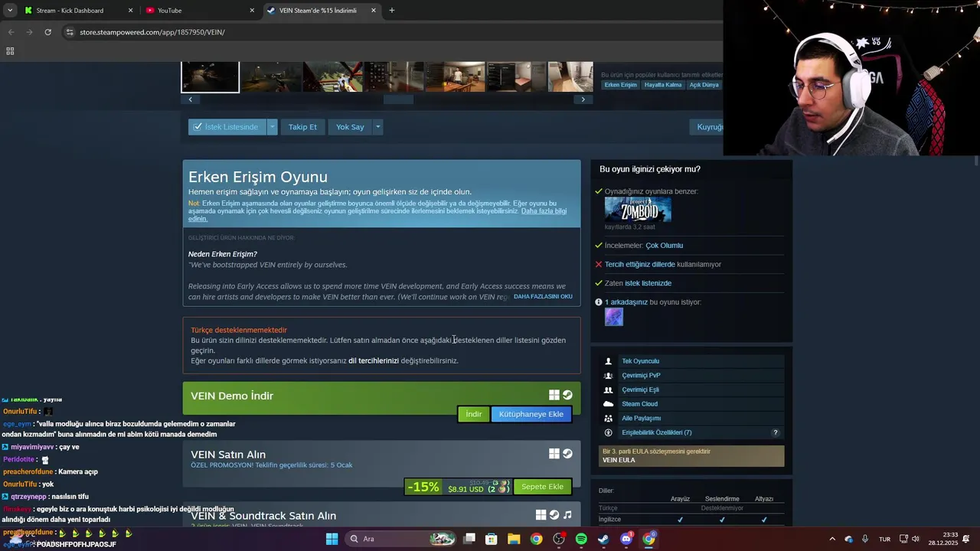Open the Açık Dünya tag
980x551 pixels.
point(704,85)
